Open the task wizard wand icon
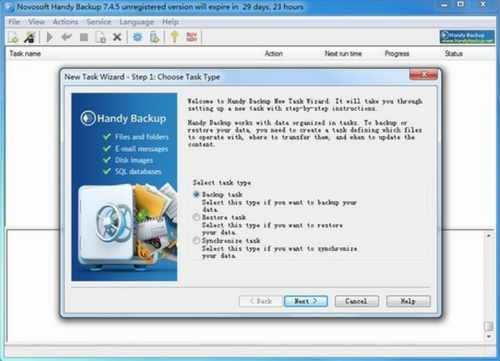The height and width of the screenshot is (361, 500). (30, 37)
